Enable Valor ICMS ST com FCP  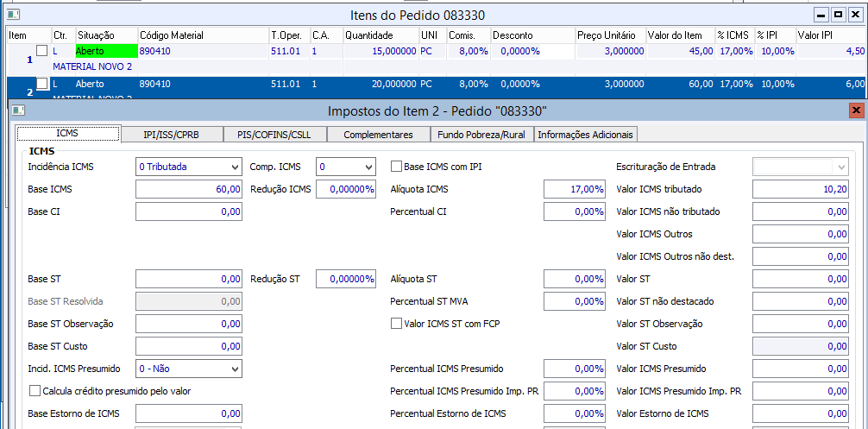click(x=396, y=324)
